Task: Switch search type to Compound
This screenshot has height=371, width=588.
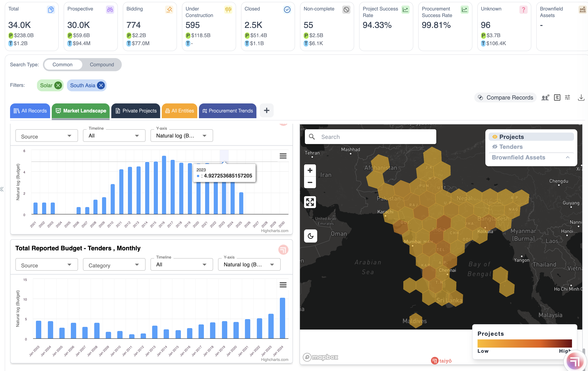Action: click(x=102, y=65)
